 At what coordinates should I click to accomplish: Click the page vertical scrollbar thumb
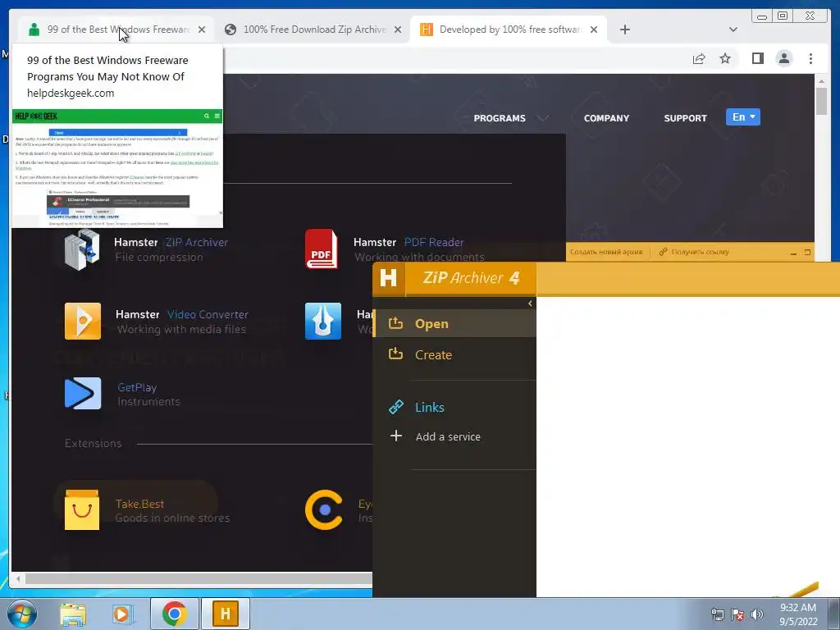tap(821, 101)
